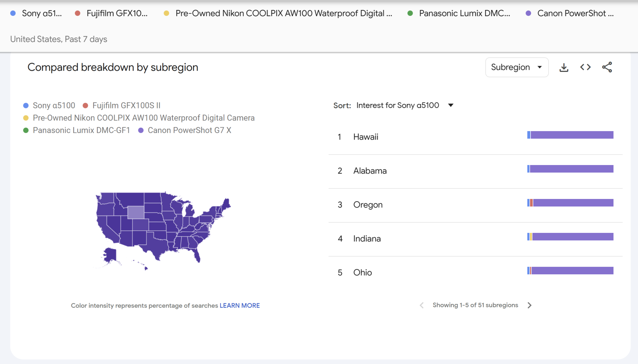Open the LEARN MORE link

pyautogui.click(x=240, y=305)
